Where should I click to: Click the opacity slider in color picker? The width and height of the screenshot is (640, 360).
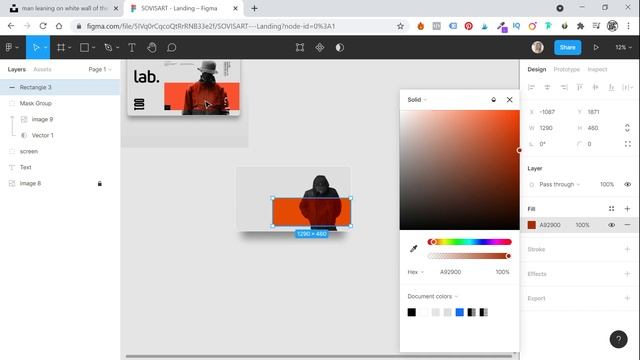pos(469,256)
